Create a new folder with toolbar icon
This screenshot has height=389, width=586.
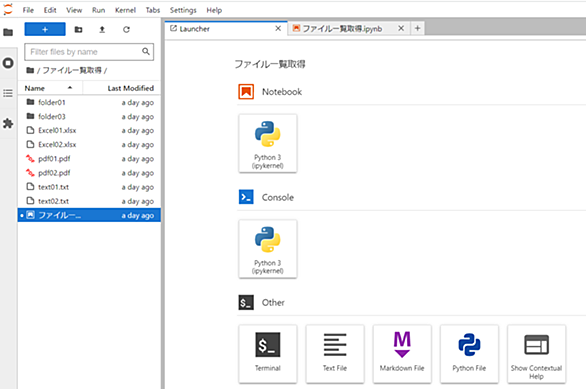click(x=78, y=30)
